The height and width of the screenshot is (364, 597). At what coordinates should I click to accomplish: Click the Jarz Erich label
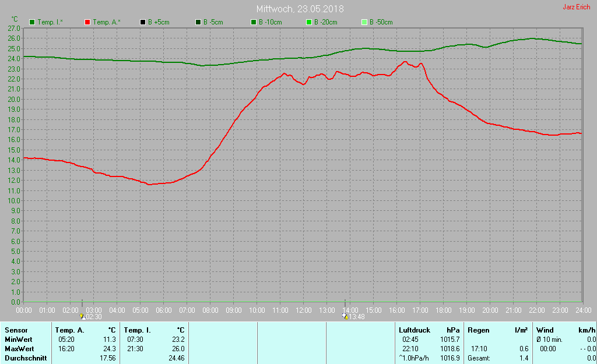(x=577, y=7)
